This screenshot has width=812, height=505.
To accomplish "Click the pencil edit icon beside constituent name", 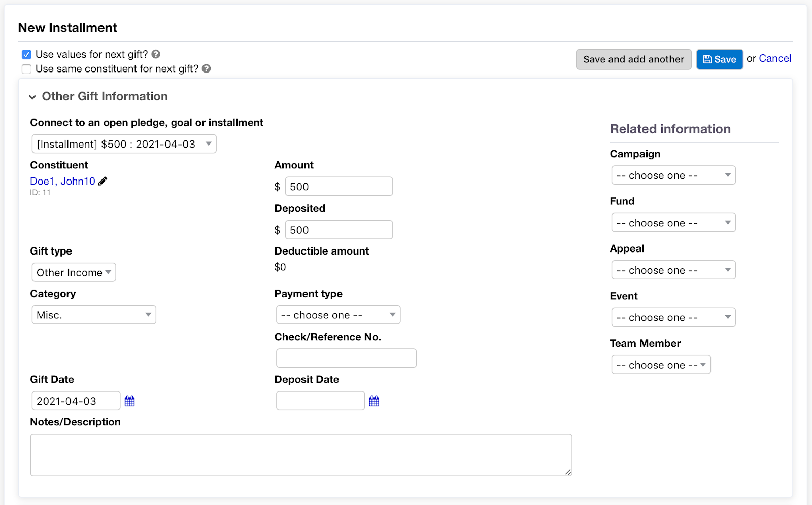I will coord(103,181).
